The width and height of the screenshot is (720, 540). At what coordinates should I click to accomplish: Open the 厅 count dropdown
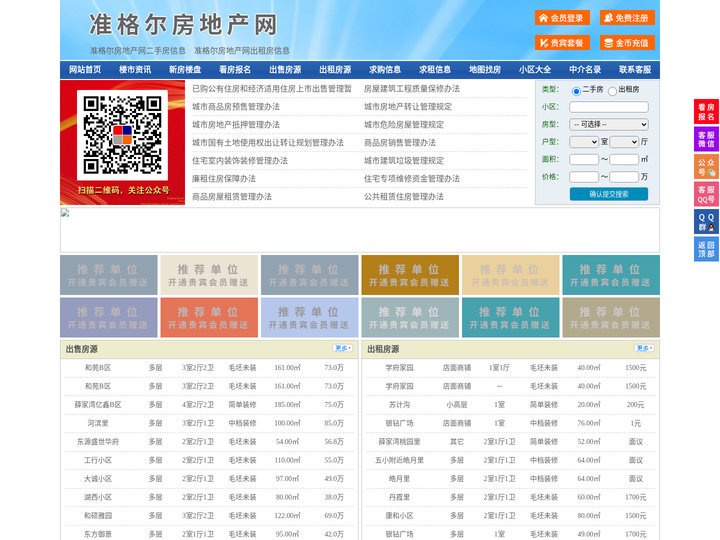click(x=624, y=142)
